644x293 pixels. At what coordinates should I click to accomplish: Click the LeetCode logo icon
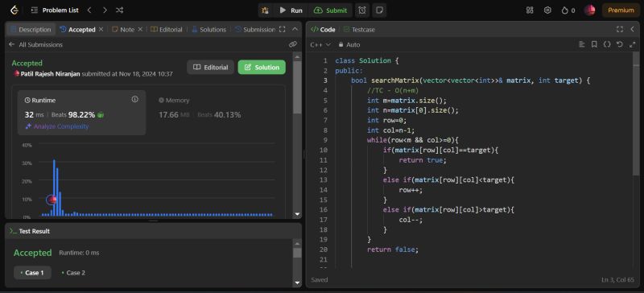click(14, 10)
